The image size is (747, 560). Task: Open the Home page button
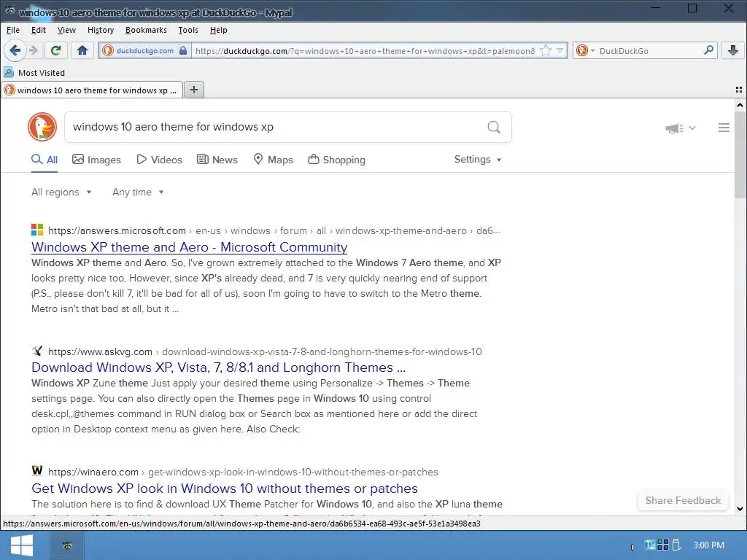82,50
